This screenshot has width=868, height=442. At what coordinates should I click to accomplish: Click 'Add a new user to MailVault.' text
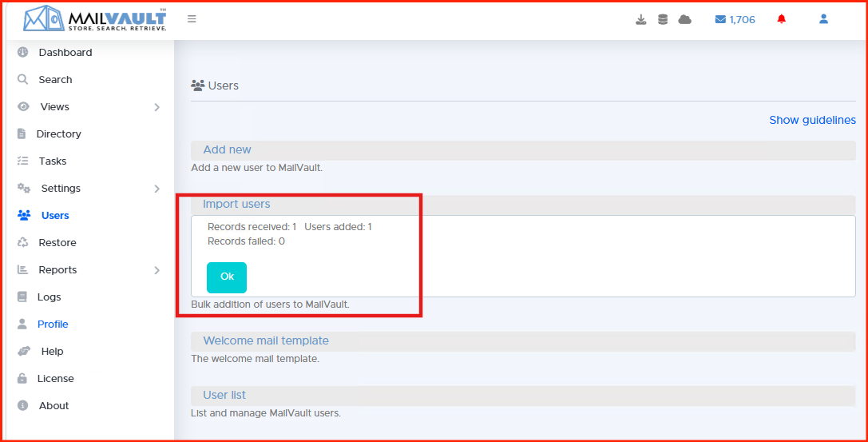click(257, 167)
